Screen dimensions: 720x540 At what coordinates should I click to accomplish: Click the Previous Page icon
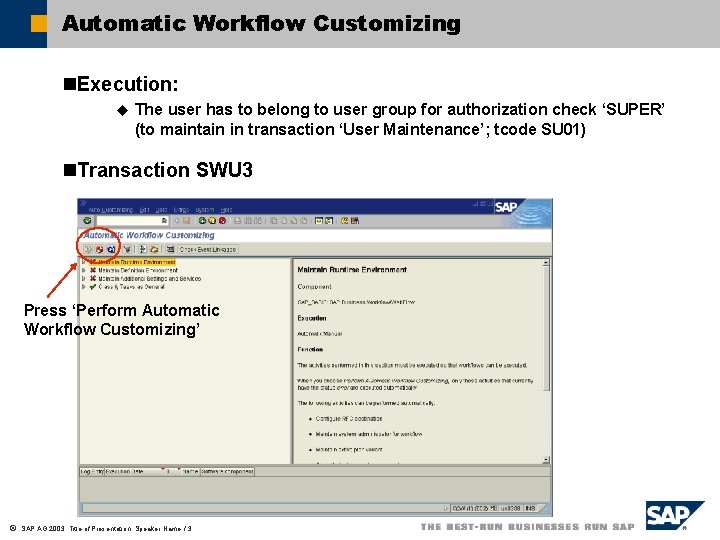(x=283, y=221)
